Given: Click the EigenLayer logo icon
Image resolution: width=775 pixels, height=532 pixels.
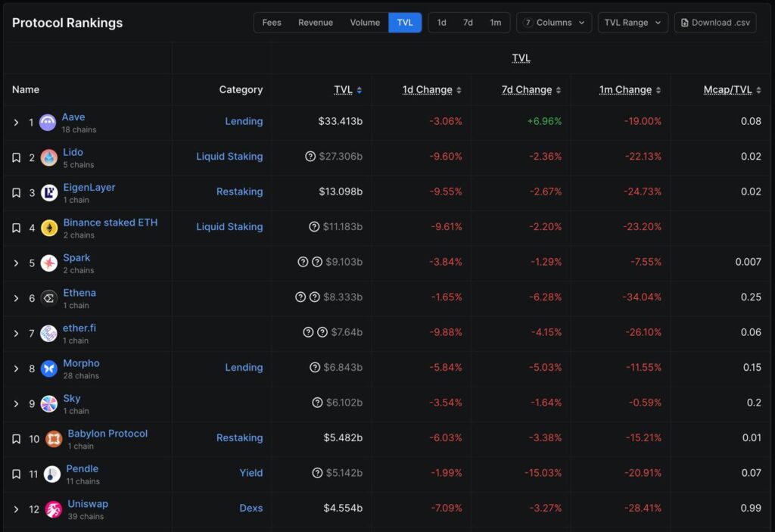Looking at the screenshot, I should 49,193.
